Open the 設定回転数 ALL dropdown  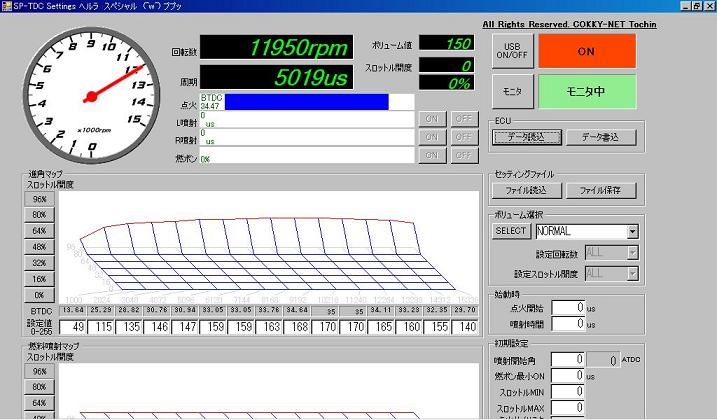coord(632,253)
